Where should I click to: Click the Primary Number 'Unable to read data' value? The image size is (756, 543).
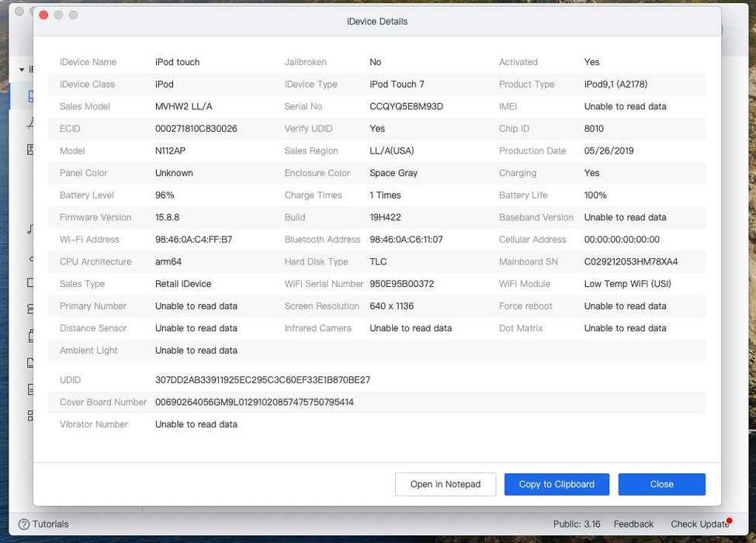pos(196,306)
